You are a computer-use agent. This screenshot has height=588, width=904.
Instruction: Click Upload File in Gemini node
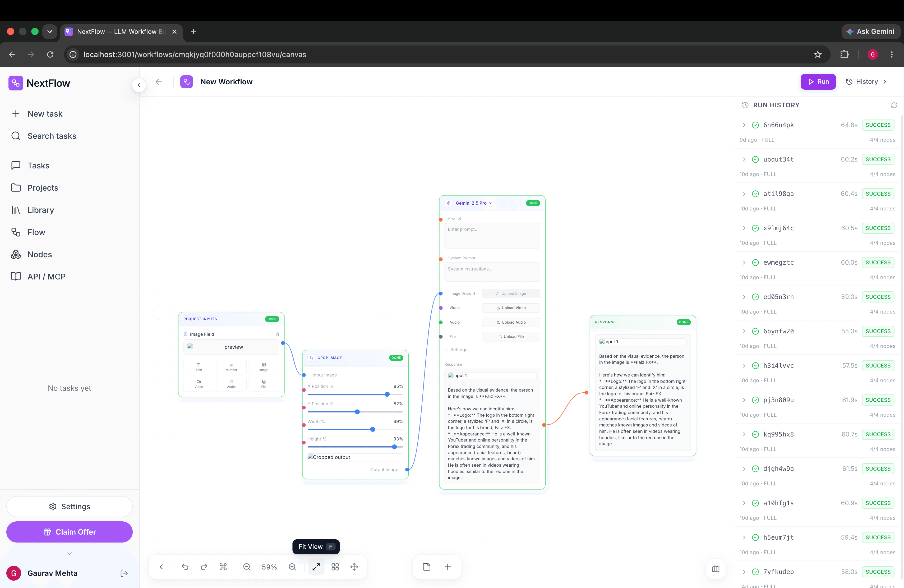[511, 337]
